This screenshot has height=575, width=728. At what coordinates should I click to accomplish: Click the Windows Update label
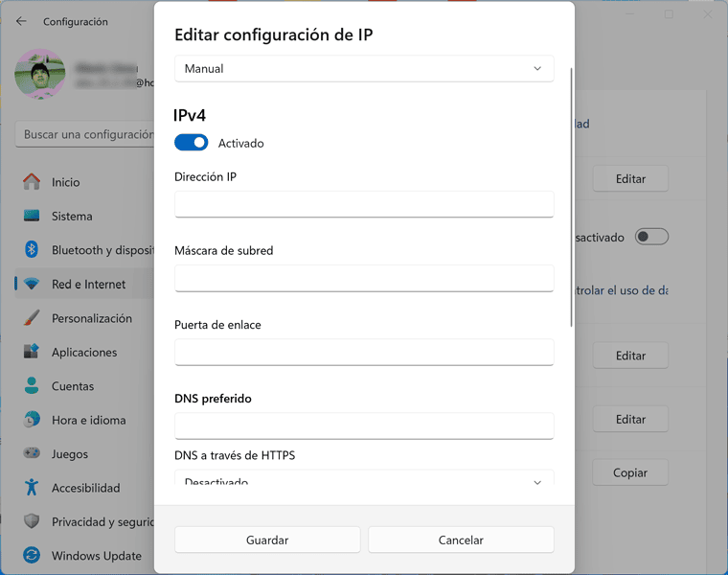coord(97,556)
